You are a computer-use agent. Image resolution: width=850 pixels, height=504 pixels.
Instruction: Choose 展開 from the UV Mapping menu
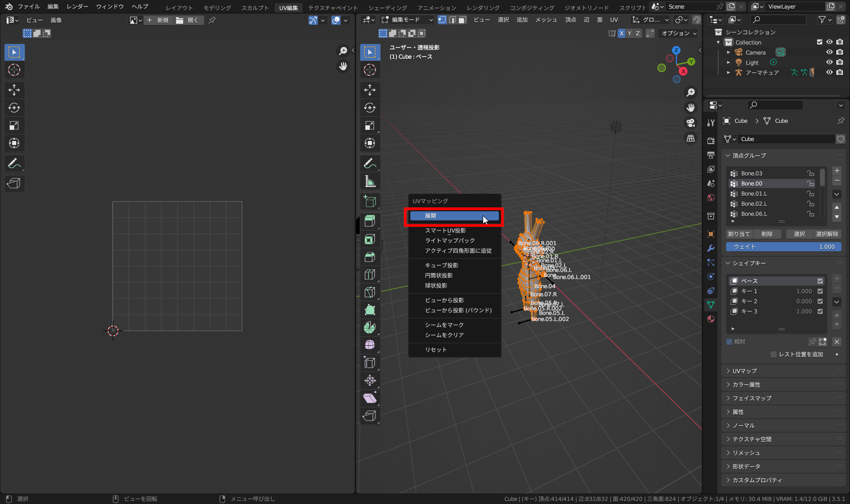(454, 215)
